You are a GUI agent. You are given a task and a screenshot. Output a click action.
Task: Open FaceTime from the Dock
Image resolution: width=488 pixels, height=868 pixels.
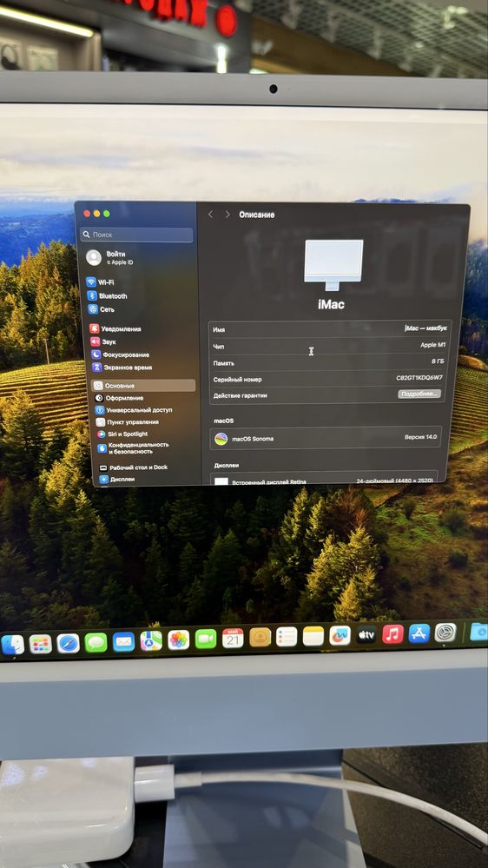pos(206,639)
